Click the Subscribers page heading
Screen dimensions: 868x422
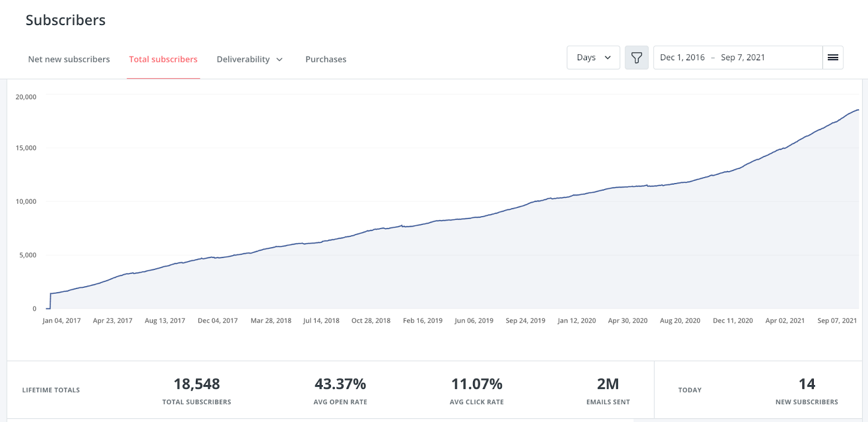[66, 20]
